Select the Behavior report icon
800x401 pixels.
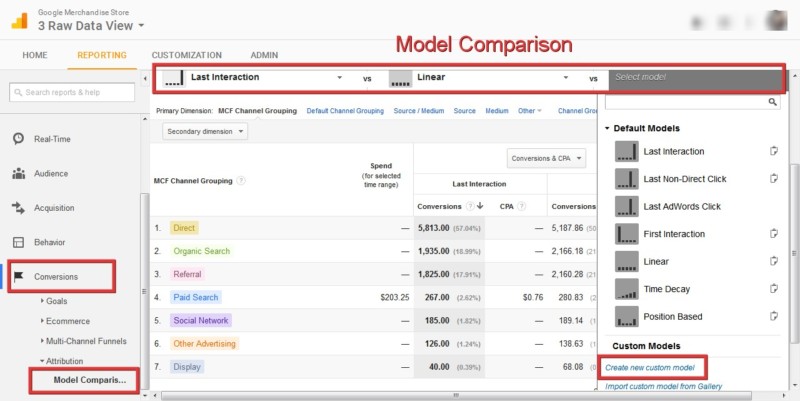click(19, 242)
